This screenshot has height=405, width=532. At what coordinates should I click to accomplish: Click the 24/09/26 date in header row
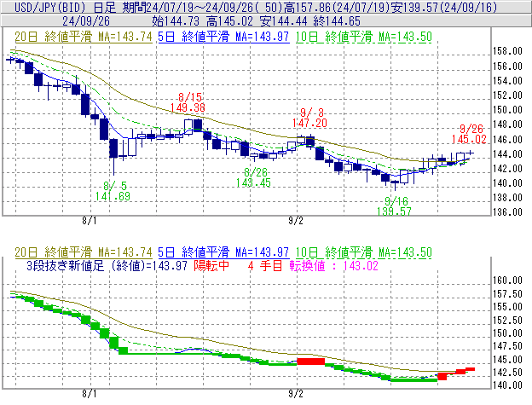[86, 21]
